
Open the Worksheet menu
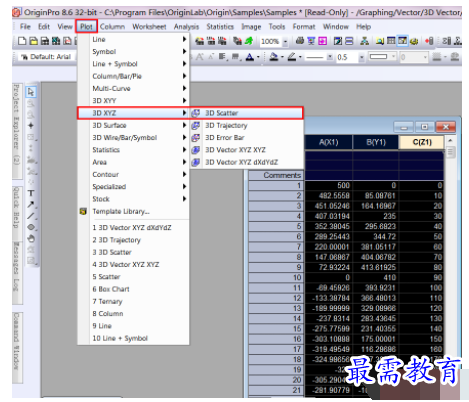(x=149, y=27)
